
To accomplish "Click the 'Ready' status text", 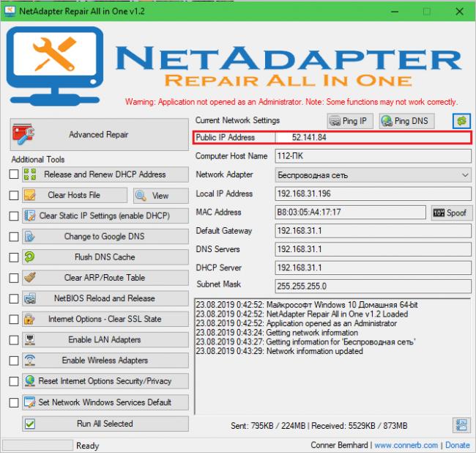I will tap(87, 446).
